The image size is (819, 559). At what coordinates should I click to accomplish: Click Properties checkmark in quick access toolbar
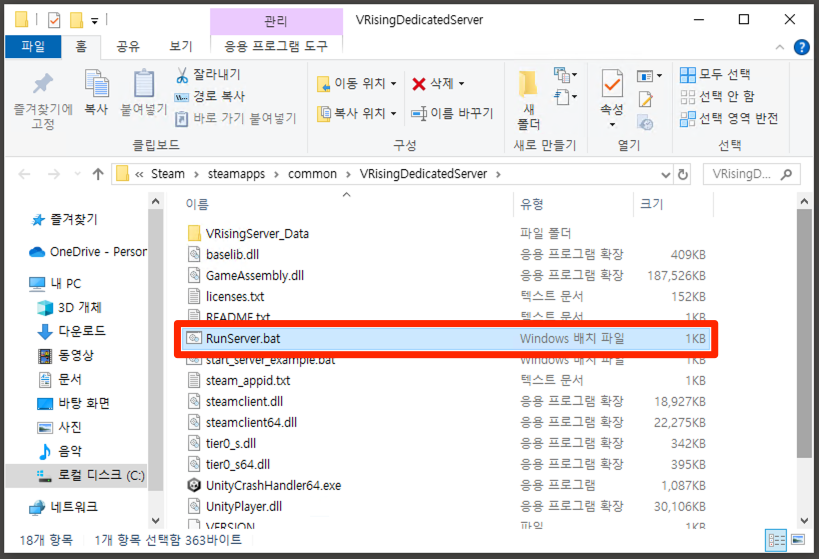54,20
